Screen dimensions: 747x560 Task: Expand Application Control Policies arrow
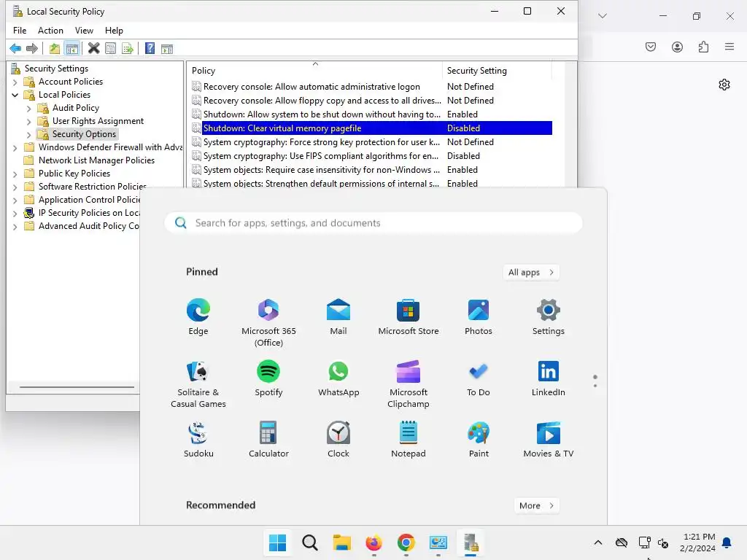pyautogui.click(x=15, y=200)
